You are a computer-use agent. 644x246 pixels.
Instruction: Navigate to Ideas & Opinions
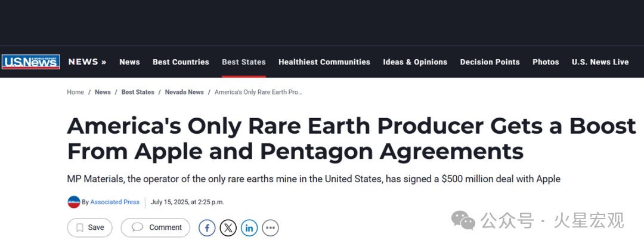coord(415,62)
